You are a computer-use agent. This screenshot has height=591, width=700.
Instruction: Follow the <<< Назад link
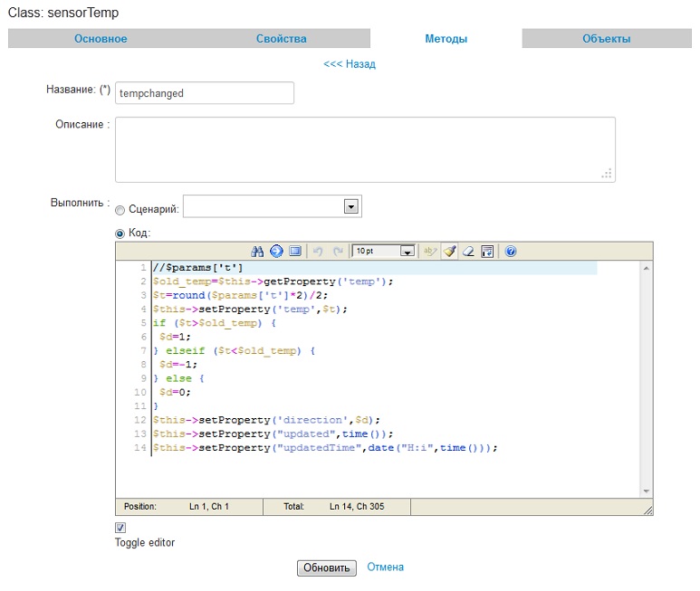click(x=349, y=64)
